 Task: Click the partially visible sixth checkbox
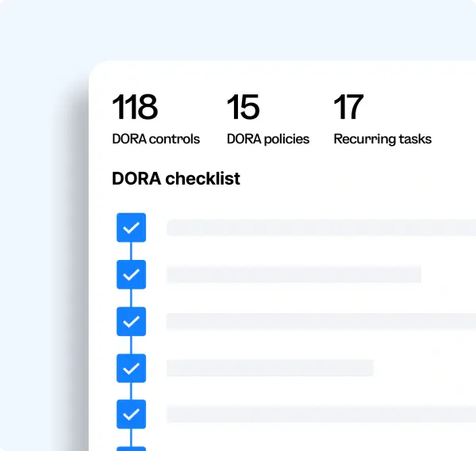[132, 448]
